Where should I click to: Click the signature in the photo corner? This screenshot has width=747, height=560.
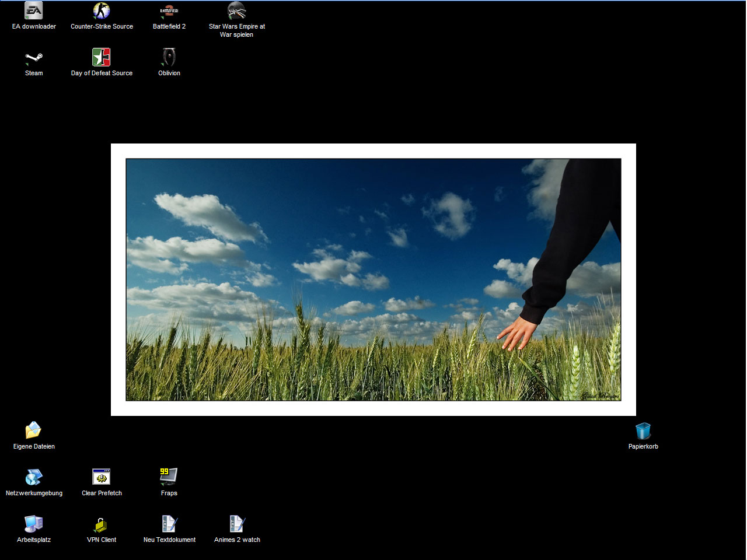click(x=599, y=396)
